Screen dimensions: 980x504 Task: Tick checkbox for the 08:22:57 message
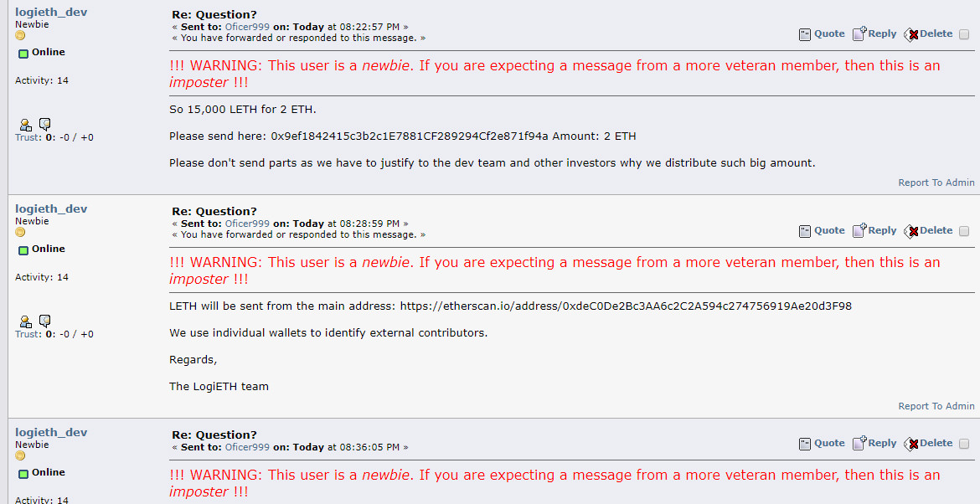click(964, 34)
